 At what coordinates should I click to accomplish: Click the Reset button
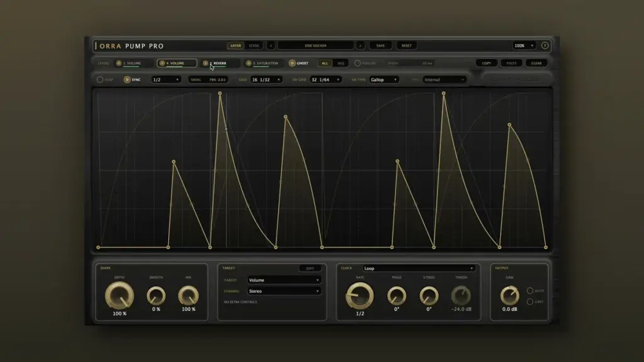407,45
